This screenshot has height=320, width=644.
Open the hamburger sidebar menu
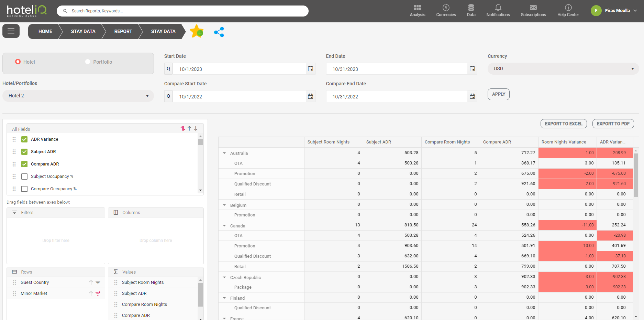[11, 31]
